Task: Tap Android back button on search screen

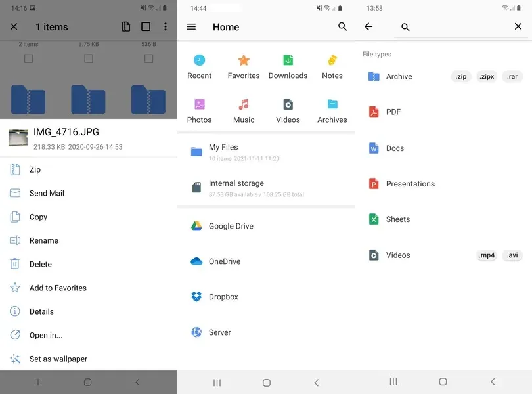Action: coord(493,382)
